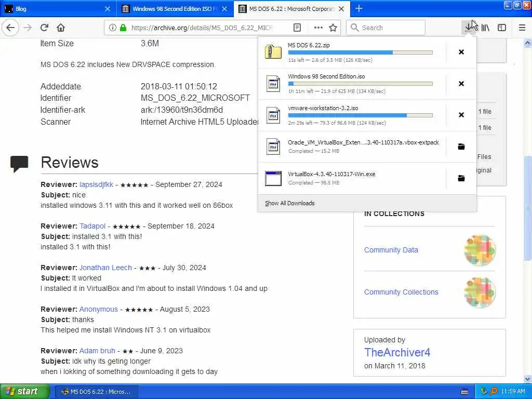532x399 pixels.
Task: Bookmark this page with the star
Action: (333, 28)
